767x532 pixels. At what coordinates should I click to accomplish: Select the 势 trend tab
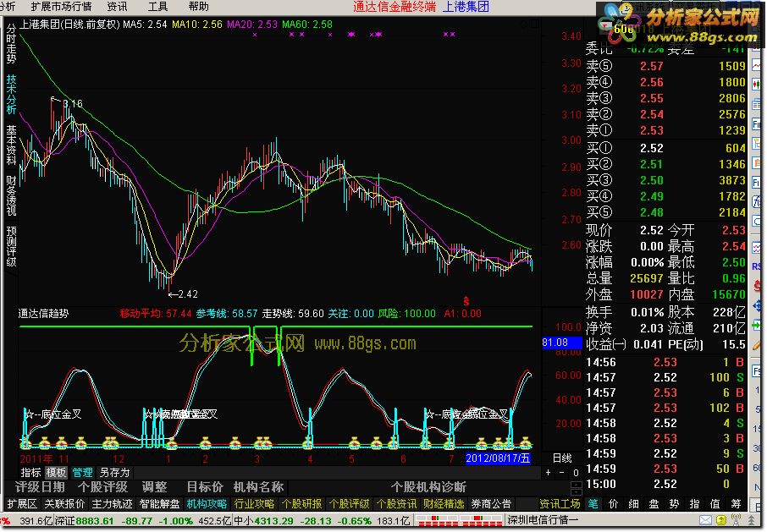674,503
